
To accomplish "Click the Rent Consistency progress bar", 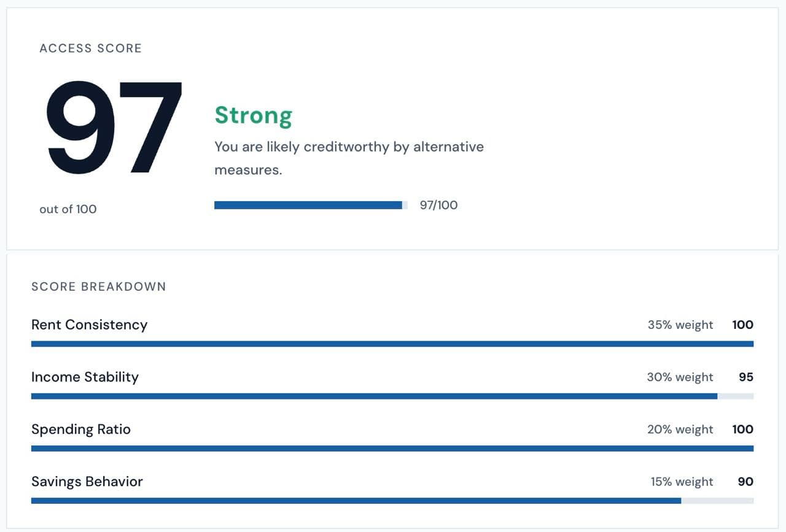I will (392, 344).
